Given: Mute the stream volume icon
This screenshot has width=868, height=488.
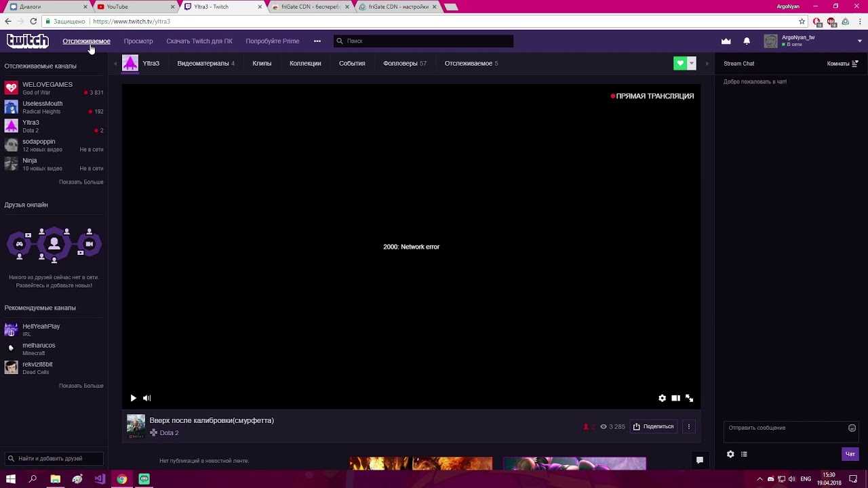Looking at the screenshot, I should click(x=147, y=399).
